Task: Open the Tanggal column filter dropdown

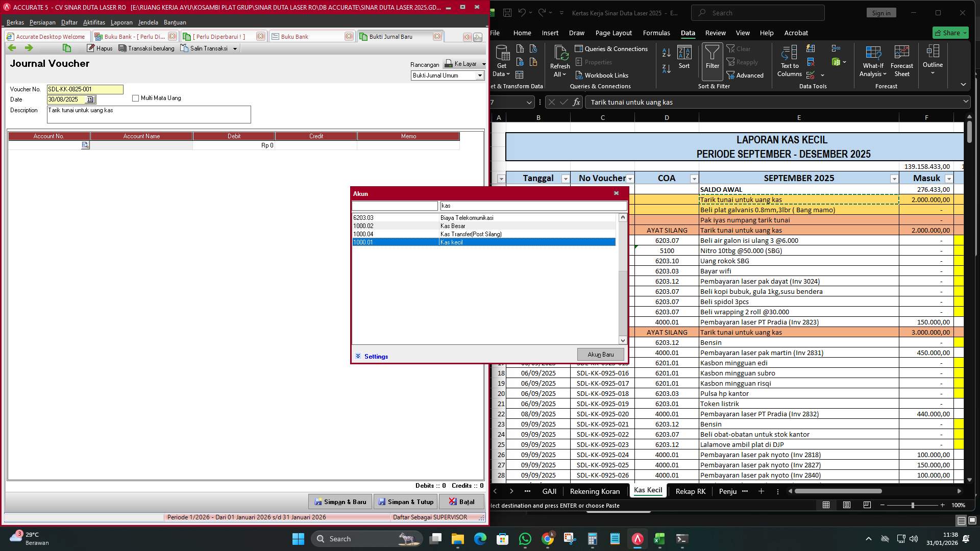Action: (565, 179)
